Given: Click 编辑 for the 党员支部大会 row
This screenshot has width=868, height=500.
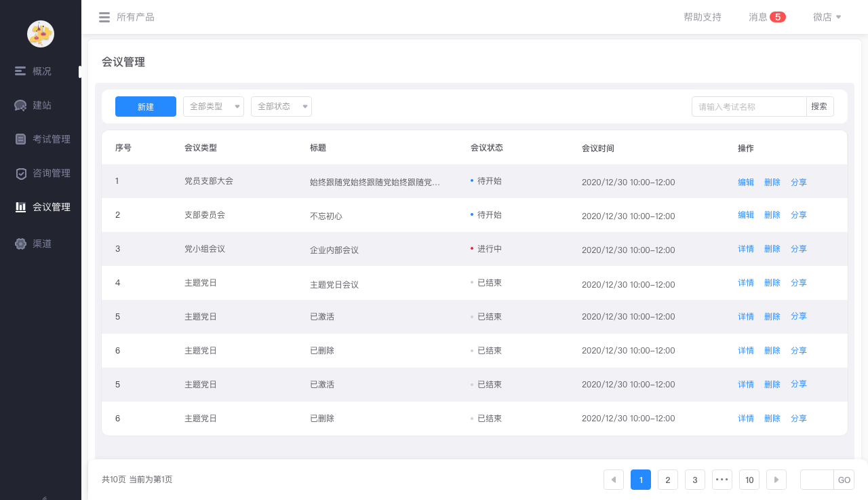Looking at the screenshot, I should coord(745,182).
